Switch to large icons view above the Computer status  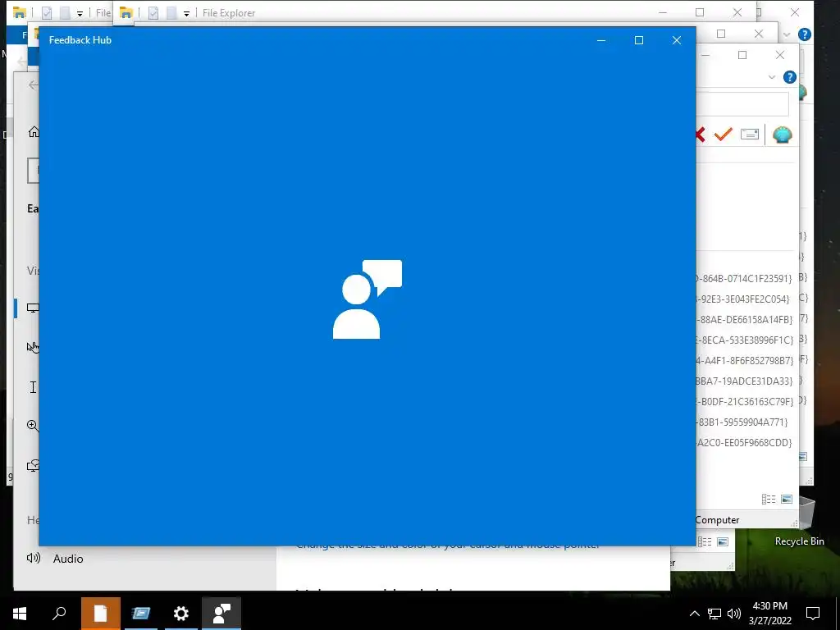click(787, 500)
